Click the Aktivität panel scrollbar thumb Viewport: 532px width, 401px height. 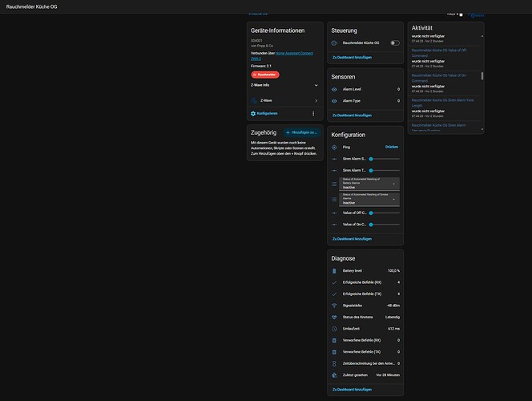(x=482, y=76)
